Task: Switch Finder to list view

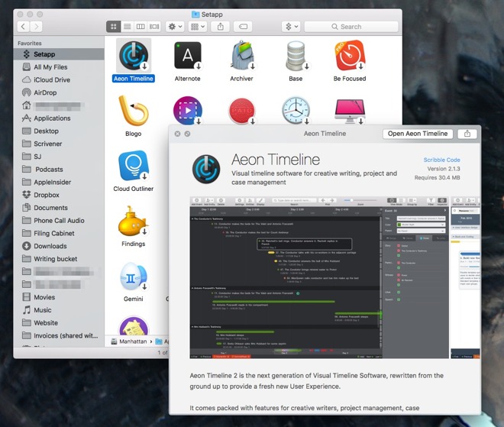Action: [128, 27]
